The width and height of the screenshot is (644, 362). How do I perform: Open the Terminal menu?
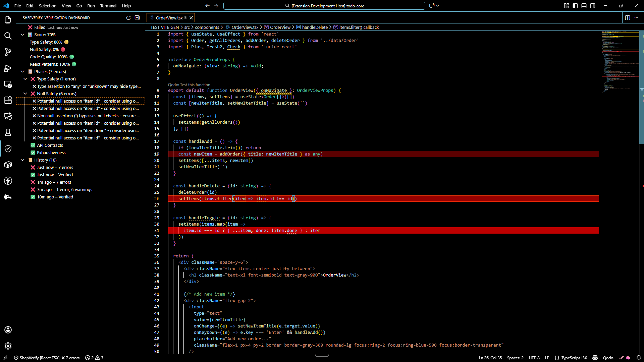click(108, 6)
